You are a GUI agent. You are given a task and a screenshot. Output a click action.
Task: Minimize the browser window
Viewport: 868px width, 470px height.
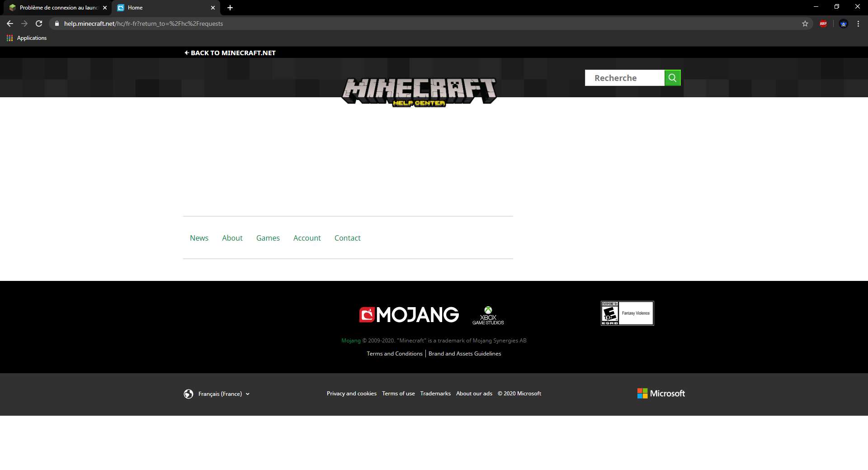tap(816, 6)
